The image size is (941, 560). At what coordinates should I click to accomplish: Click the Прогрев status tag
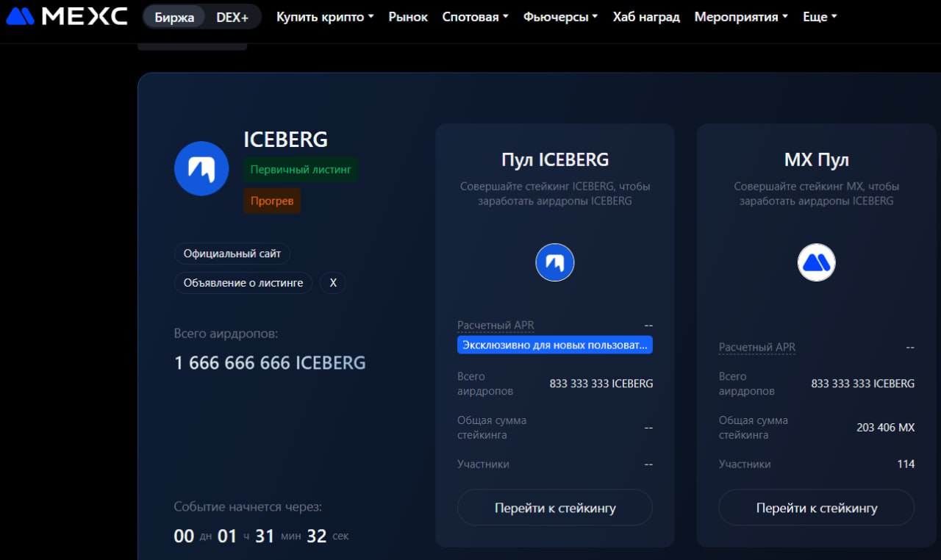coord(272,201)
